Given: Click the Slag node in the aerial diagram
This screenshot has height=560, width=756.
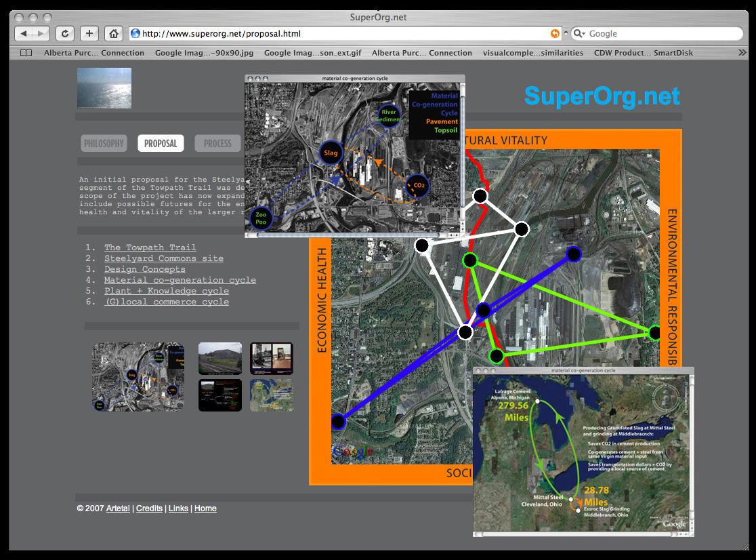Looking at the screenshot, I should 331,153.
